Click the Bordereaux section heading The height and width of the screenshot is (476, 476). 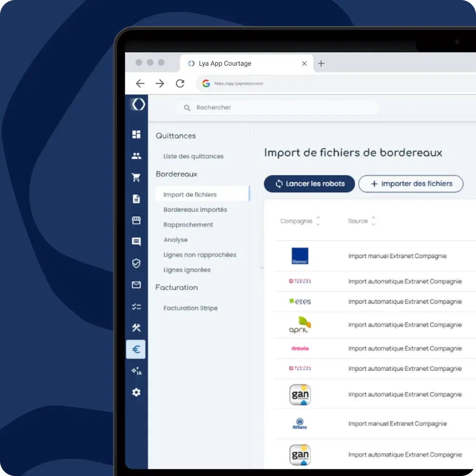[177, 174]
